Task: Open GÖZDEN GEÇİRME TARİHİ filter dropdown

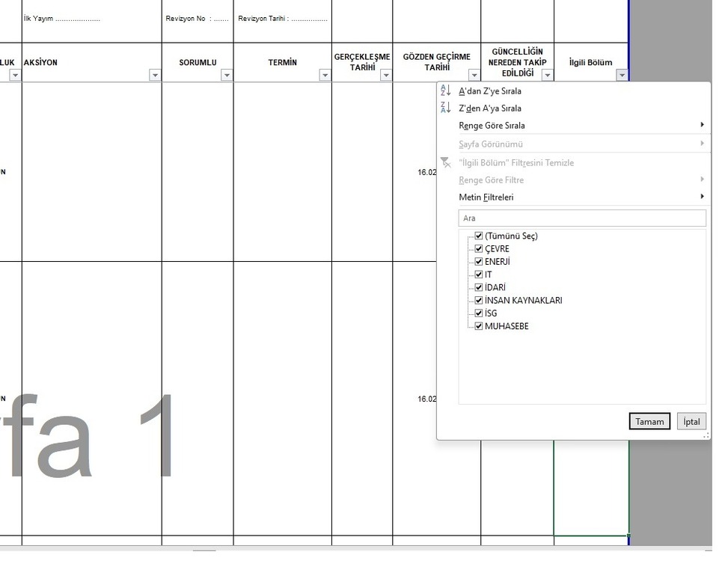Action: click(474, 75)
